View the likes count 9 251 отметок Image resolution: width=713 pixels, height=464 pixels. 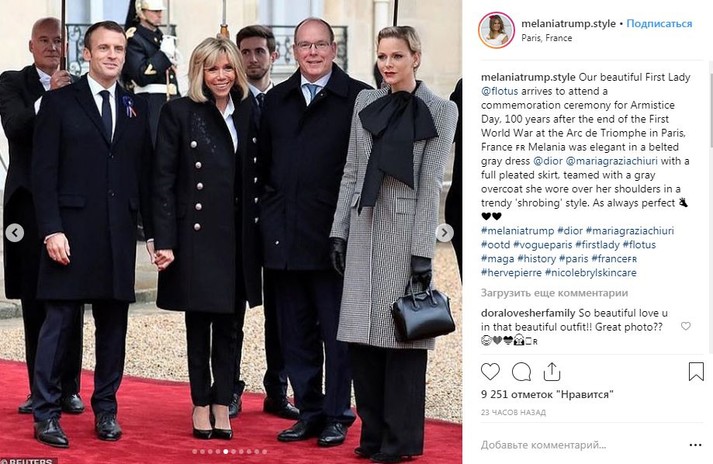[x=547, y=394]
